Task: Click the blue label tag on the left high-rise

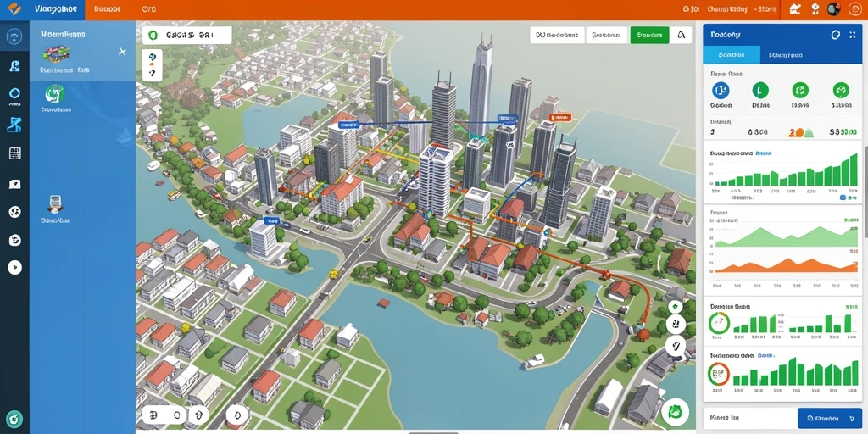Action: click(x=348, y=125)
